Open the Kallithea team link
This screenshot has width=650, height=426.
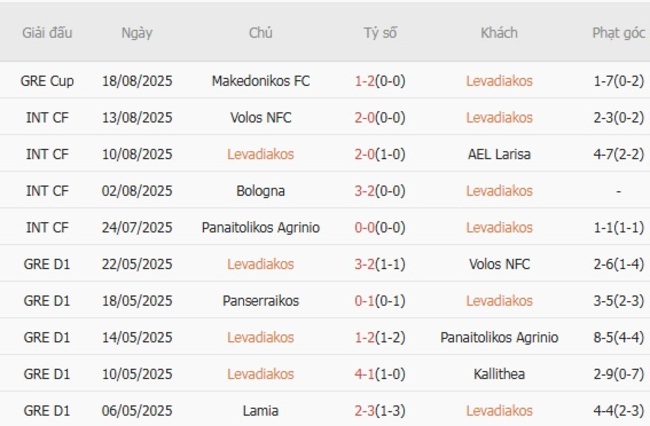click(499, 374)
